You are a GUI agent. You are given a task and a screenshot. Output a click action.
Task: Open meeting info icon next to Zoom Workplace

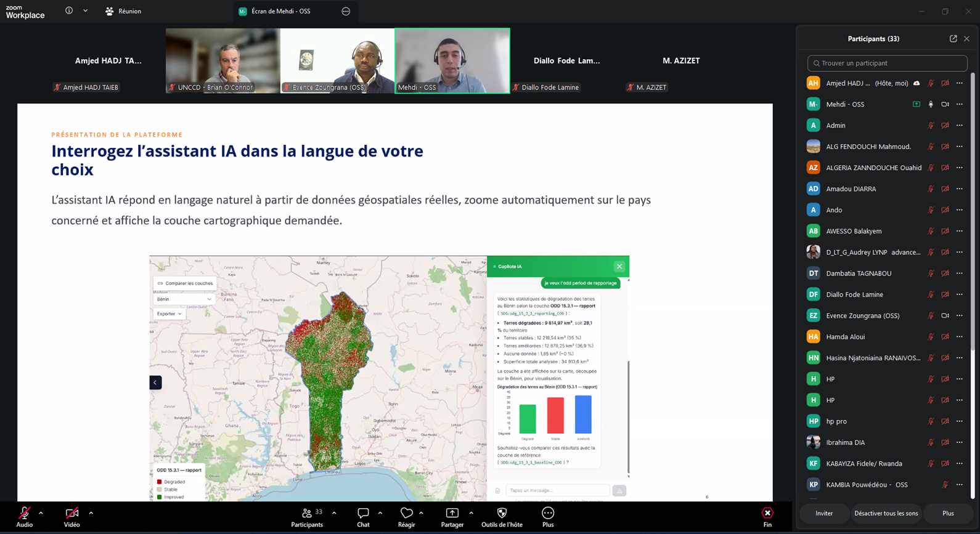pos(69,10)
